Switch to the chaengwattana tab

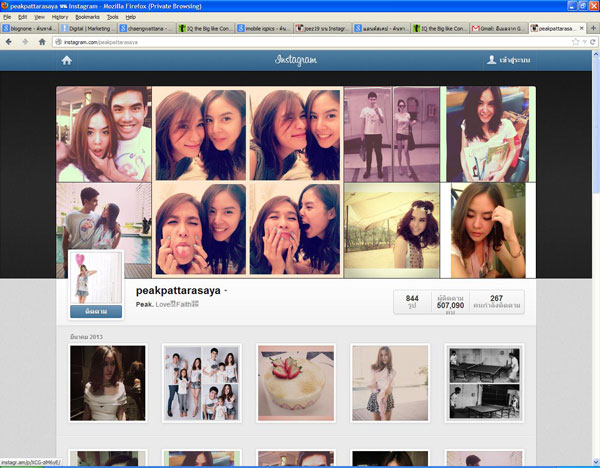[147, 28]
